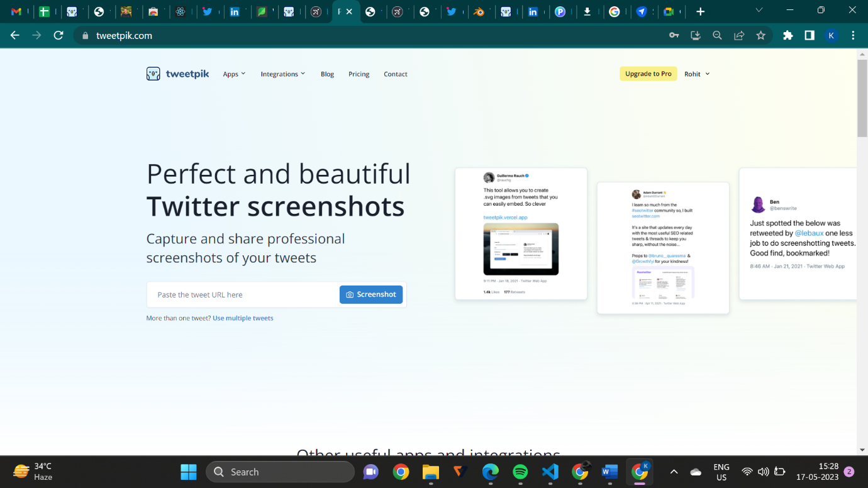This screenshot has width=868, height=488.
Task: Click the tweetpik logo
Action: (177, 74)
